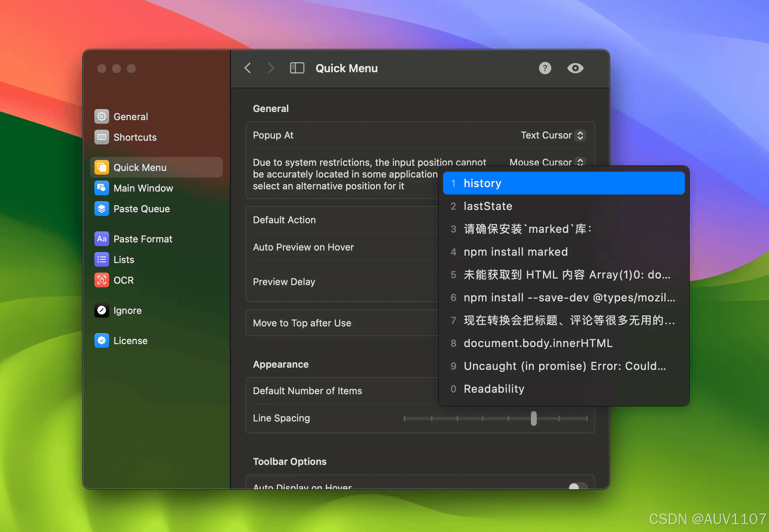
Task: Select the Shortcuts keyboard icon
Action: pos(102,137)
